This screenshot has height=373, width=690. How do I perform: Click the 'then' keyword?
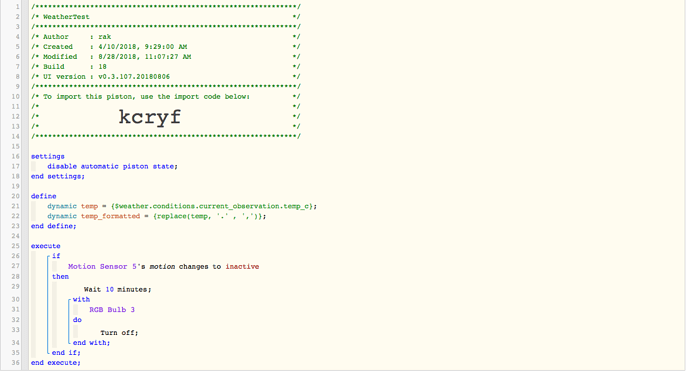click(60, 277)
